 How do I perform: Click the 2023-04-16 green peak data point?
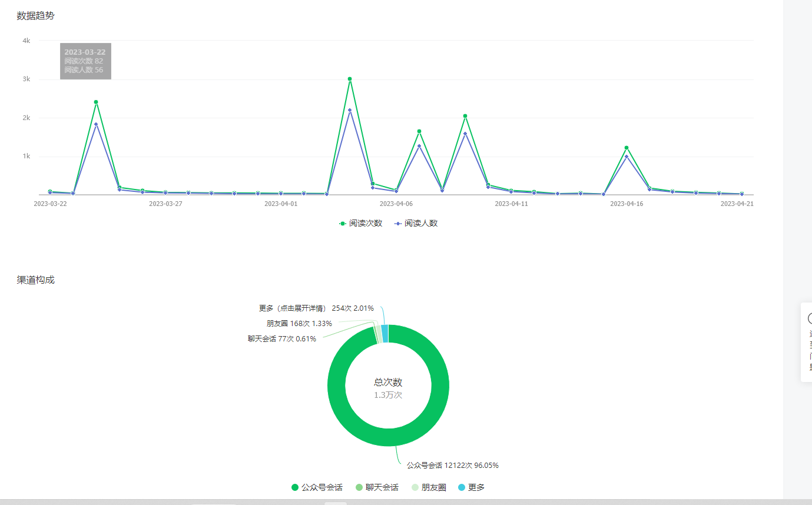pyautogui.click(x=627, y=148)
